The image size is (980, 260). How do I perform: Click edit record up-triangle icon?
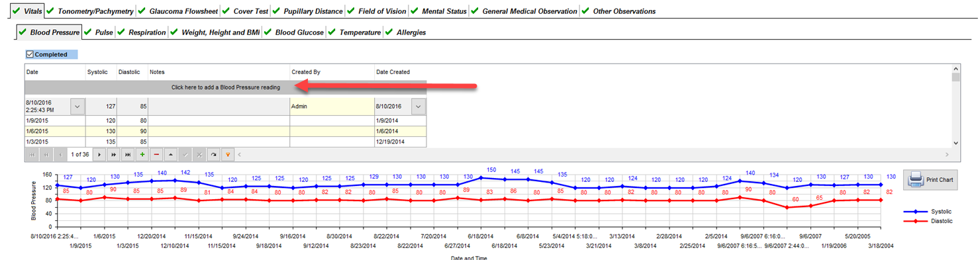171,155
